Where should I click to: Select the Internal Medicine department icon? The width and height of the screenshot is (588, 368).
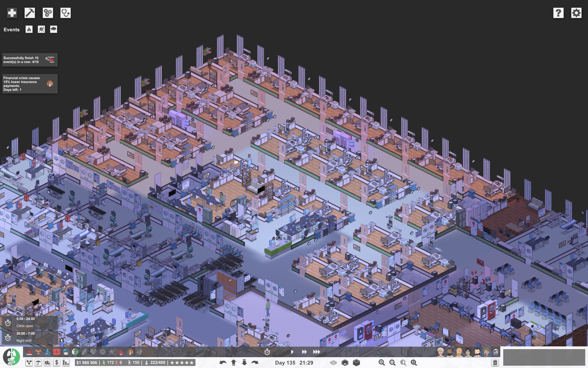(75, 352)
